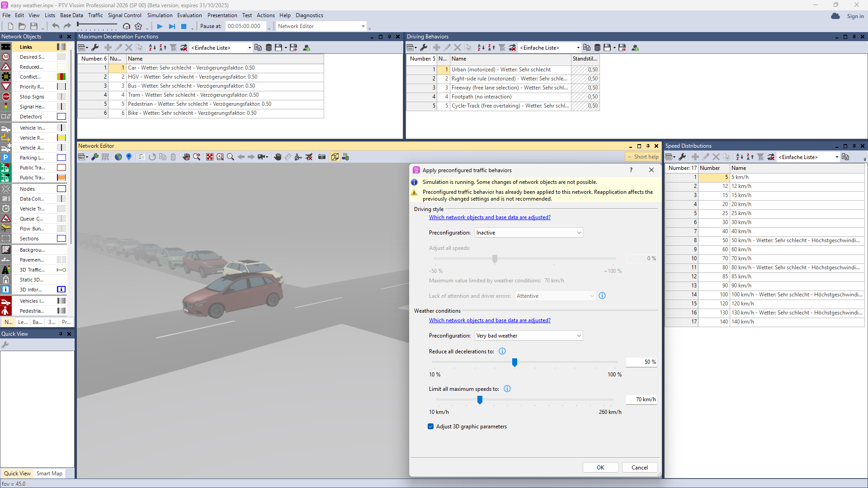Click the show entire network icon
This screenshot has width=868, height=488.
tap(210, 157)
